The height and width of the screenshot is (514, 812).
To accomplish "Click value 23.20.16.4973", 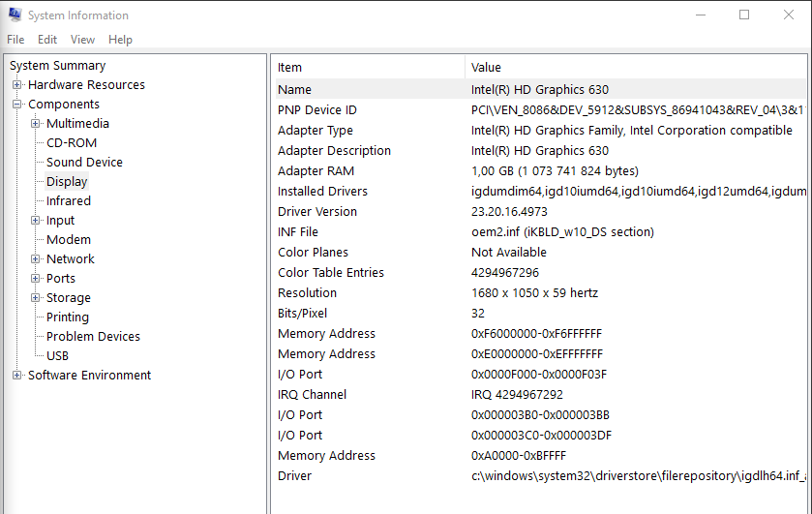I will [x=509, y=211].
